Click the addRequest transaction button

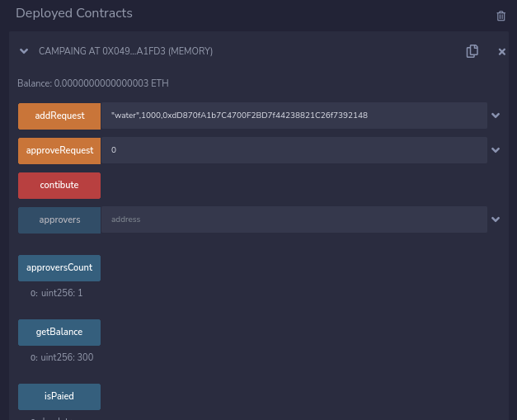[59, 116]
